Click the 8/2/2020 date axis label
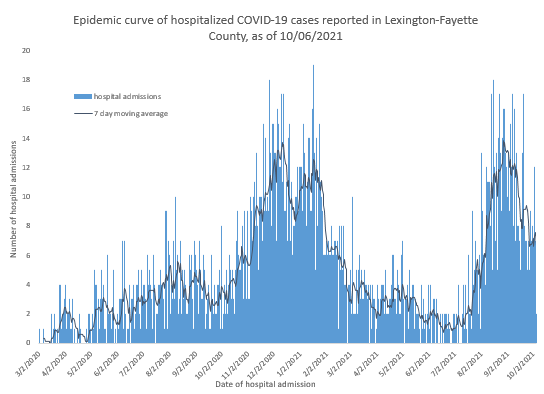This screenshot has width=544, height=394. (x=159, y=364)
